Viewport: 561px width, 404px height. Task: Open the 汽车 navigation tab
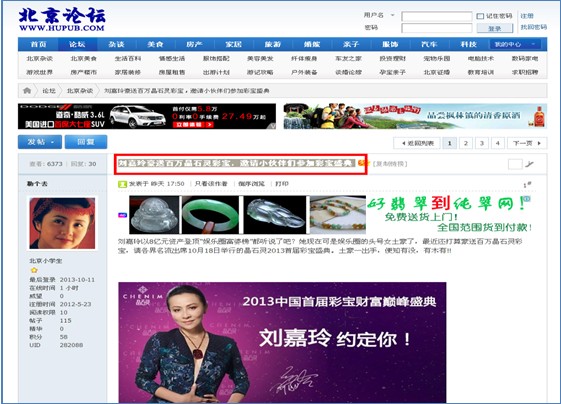point(429,44)
